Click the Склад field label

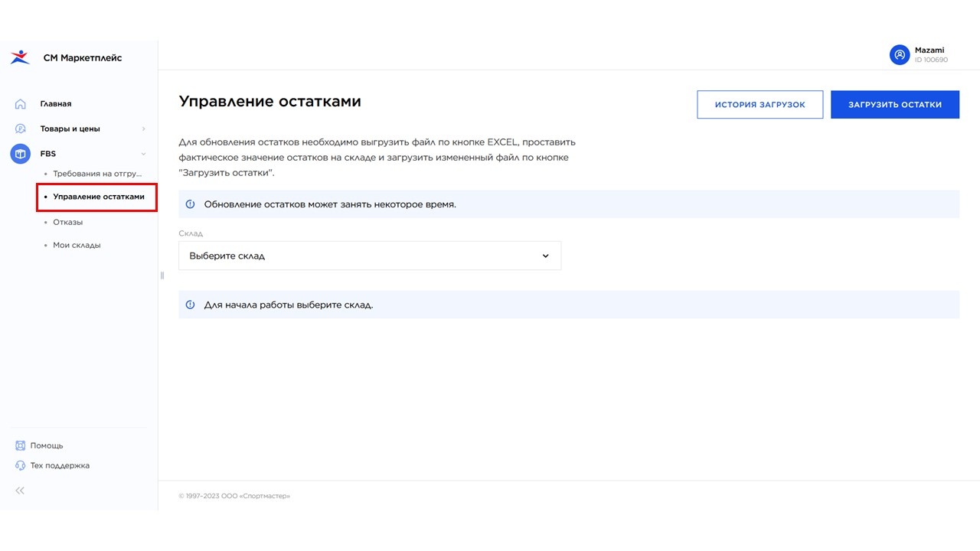click(191, 233)
